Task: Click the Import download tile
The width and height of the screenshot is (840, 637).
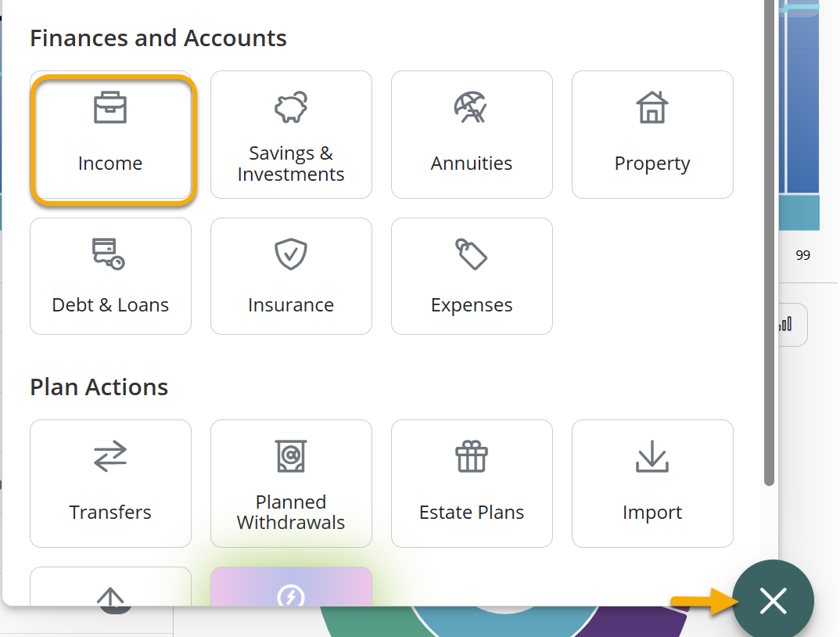Action: click(652, 484)
